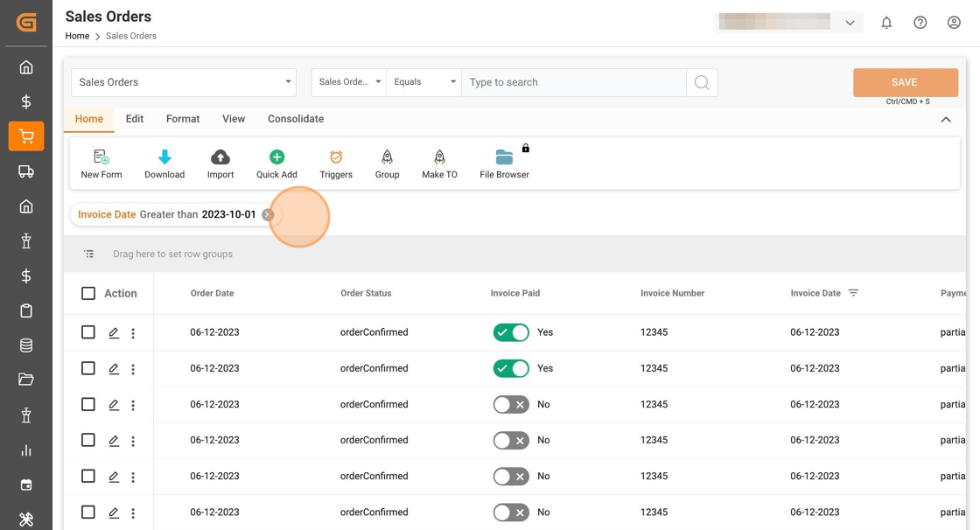Click the Type to search field
Viewport: 980px width, 530px height.
[x=573, y=82]
